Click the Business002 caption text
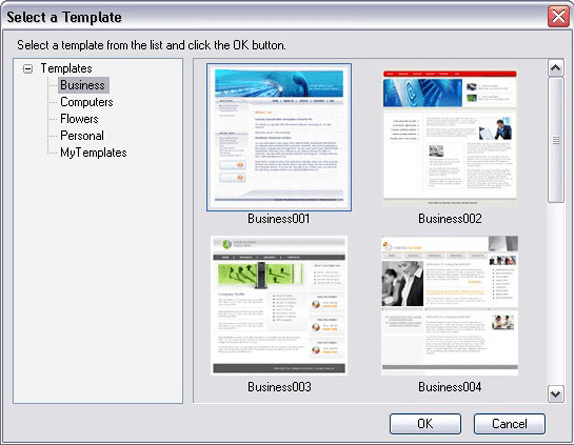574x445 pixels. click(x=450, y=218)
